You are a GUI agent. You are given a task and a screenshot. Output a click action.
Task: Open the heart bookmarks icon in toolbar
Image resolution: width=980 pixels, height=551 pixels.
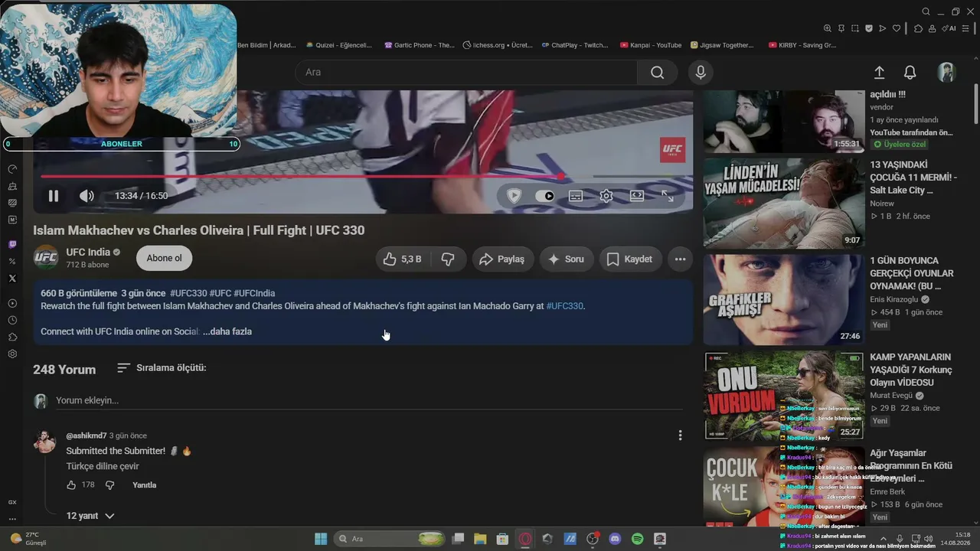click(897, 28)
